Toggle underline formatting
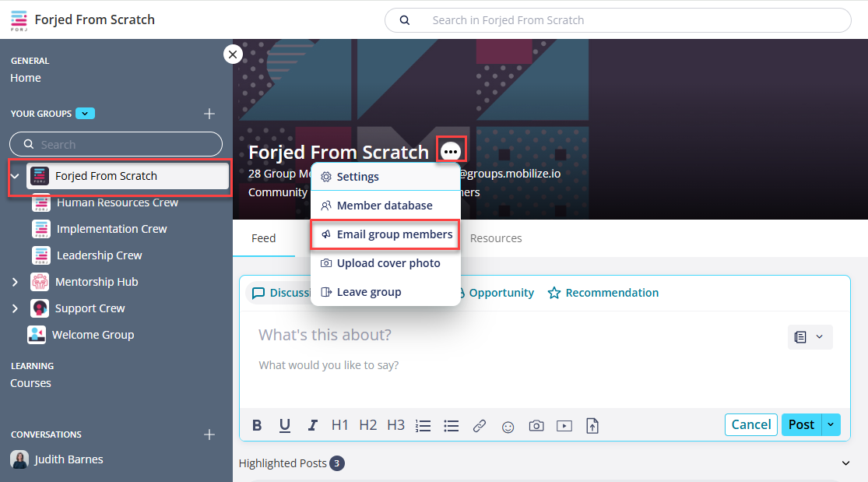The image size is (868, 482). [x=284, y=425]
